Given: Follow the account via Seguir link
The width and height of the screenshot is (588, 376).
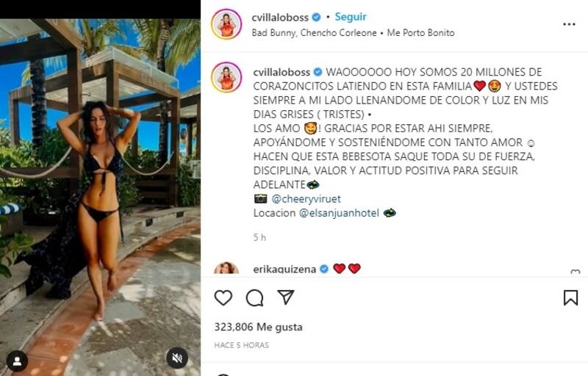Looking at the screenshot, I should [x=351, y=17].
